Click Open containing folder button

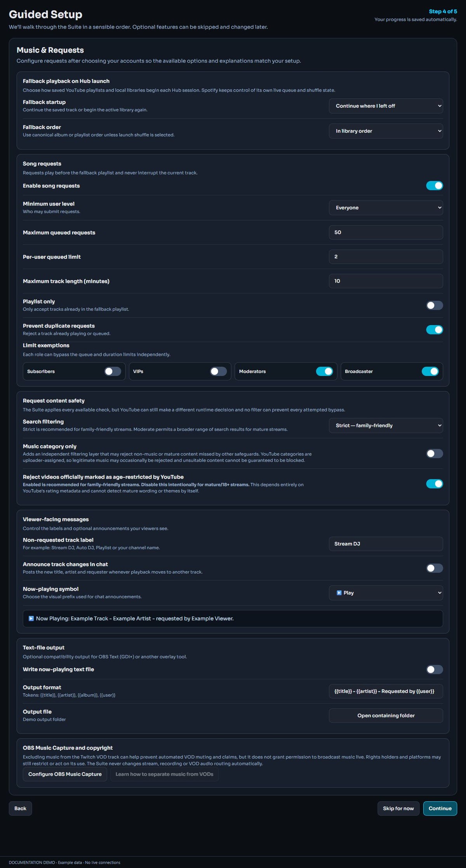coord(386,716)
